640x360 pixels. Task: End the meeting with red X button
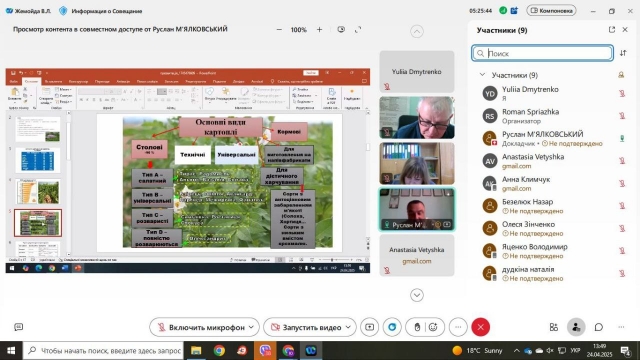pyautogui.click(x=480, y=327)
